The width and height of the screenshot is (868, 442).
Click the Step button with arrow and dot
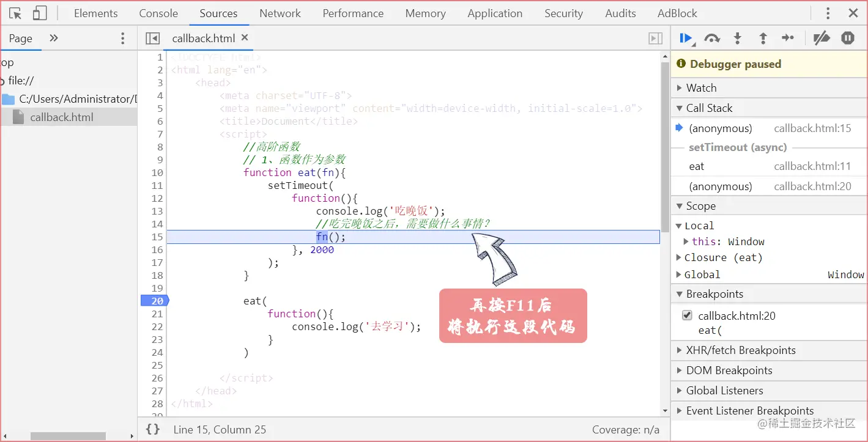coord(788,38)
